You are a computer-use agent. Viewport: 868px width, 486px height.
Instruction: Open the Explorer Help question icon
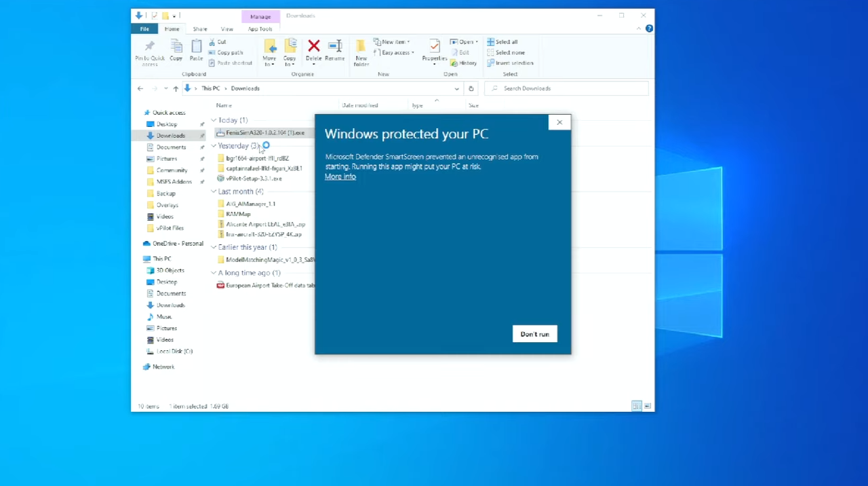(649, 29)
